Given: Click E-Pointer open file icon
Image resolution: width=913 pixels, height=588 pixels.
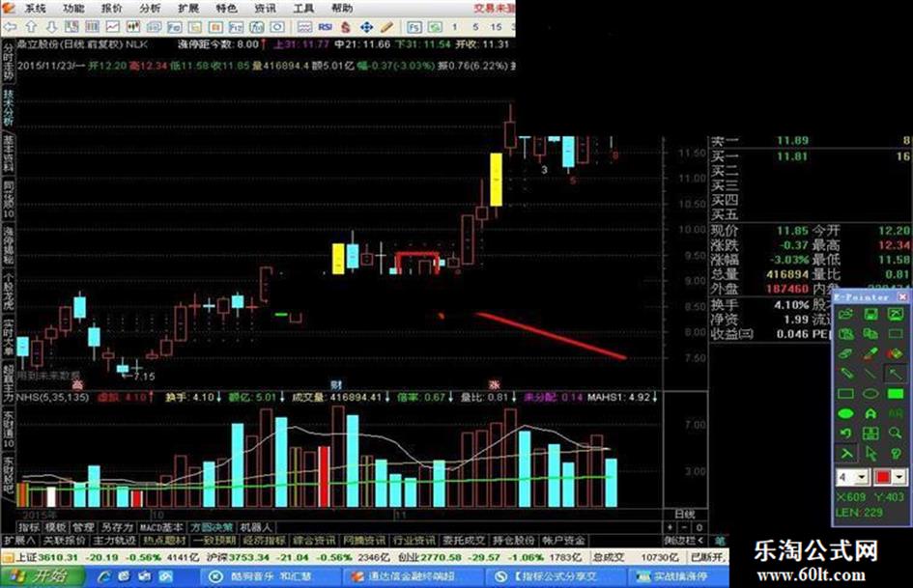Looking at the screenshot, I should (846, 315).
